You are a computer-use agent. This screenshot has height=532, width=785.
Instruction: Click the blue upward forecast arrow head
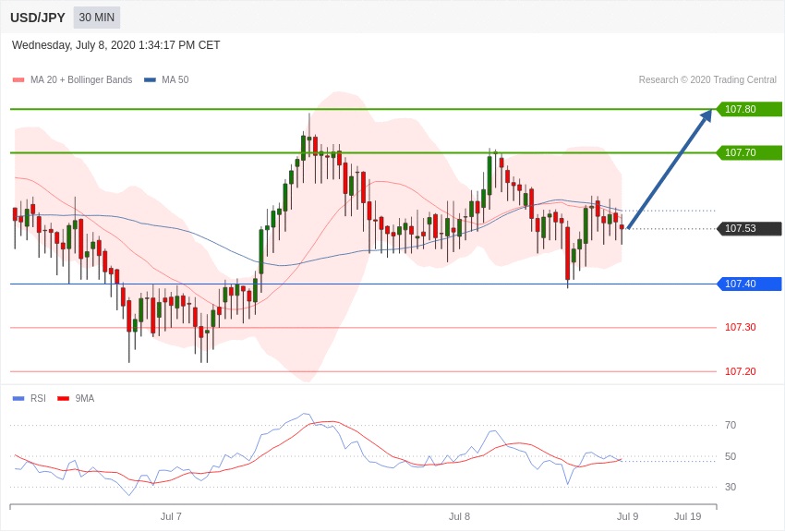coord(706,115)
